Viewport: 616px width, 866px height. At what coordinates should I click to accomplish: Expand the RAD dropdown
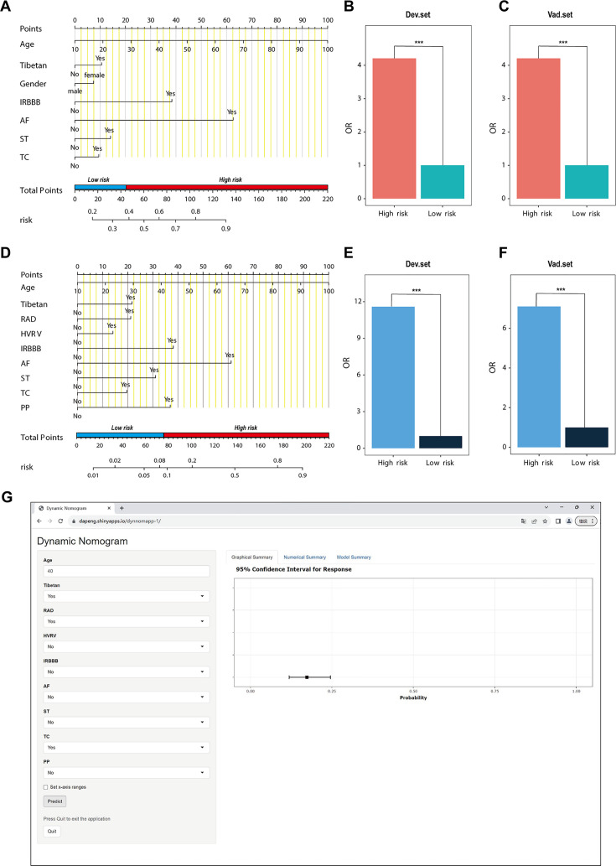[x=127, y=621]
